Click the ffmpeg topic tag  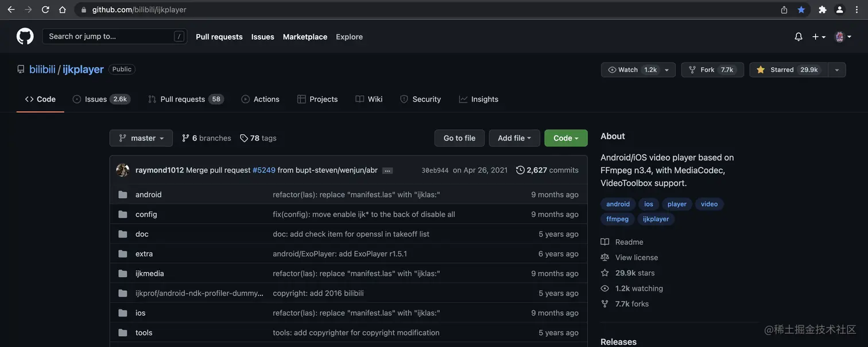click(x=618, y=219)
